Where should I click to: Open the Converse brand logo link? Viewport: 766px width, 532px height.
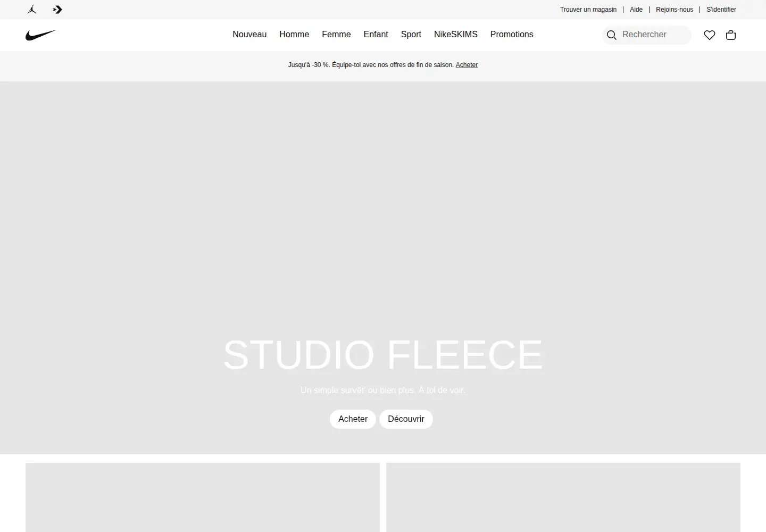[57, 10]
